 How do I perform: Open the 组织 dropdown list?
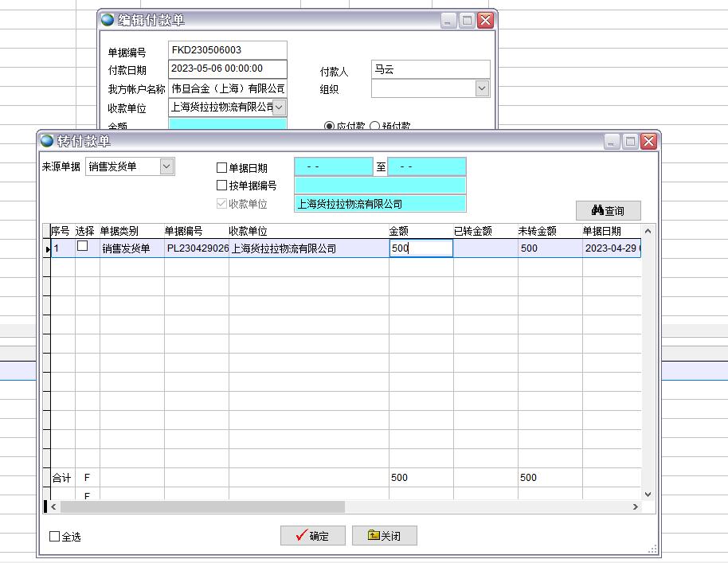482,89
